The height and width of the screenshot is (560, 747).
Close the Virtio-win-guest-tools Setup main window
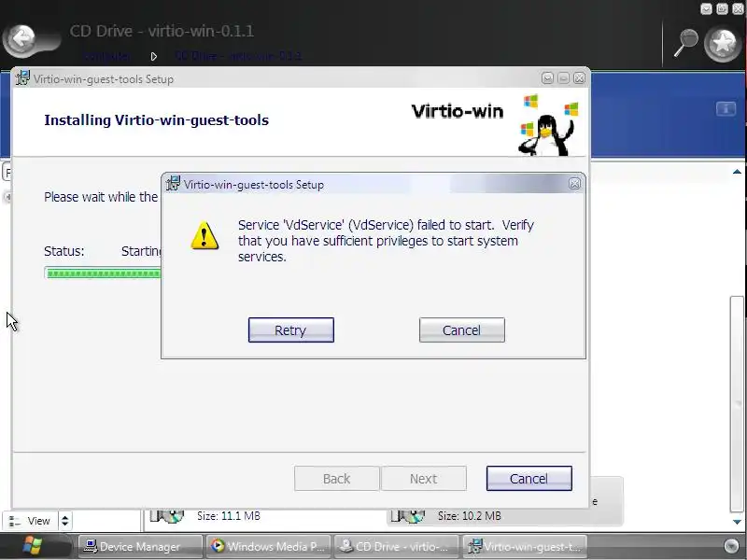[x=579, y=78]
